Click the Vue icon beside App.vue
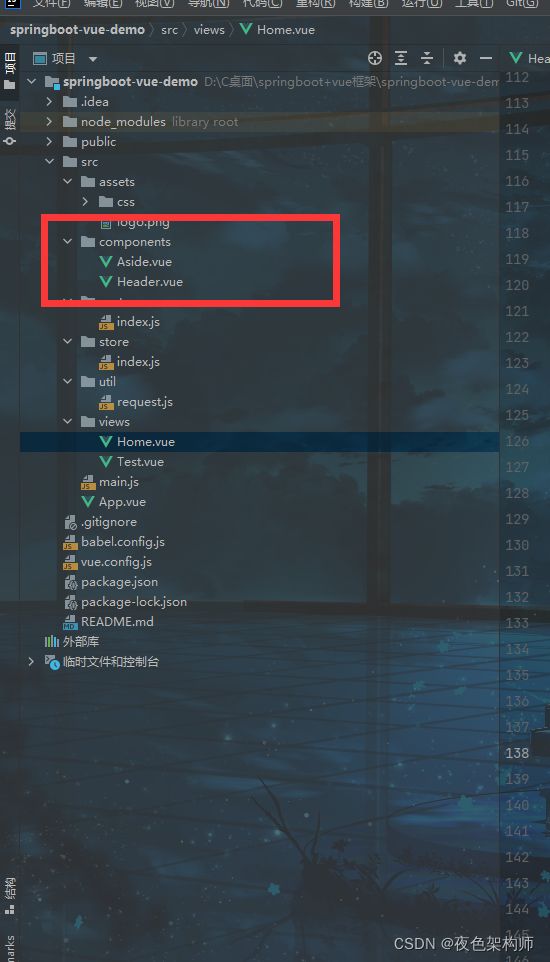 [x=88, y=502]
